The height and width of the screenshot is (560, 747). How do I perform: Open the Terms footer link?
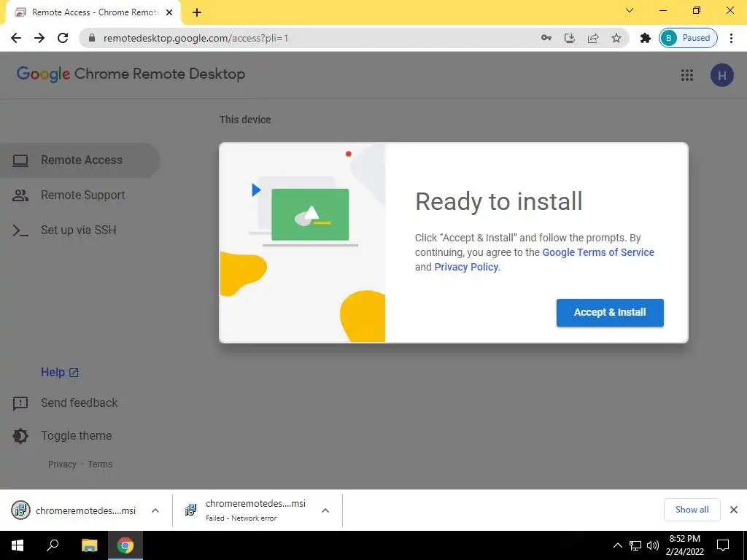[100, 464]
